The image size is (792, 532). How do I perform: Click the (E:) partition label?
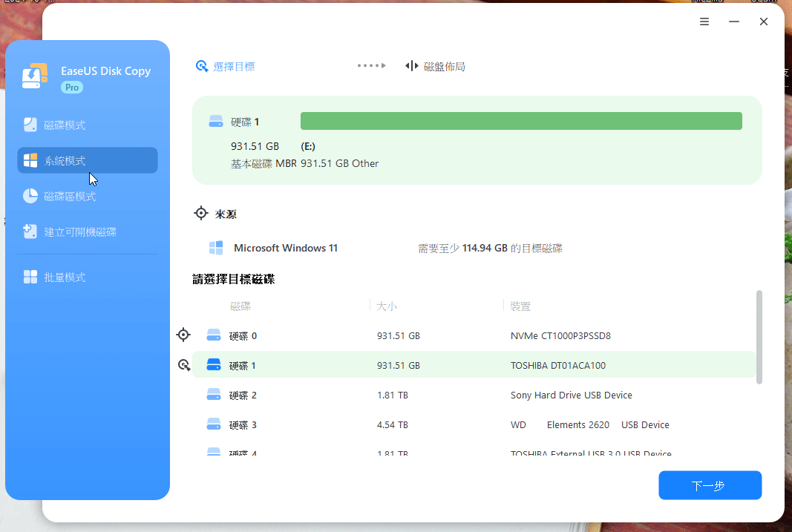[x=308, y=146]
